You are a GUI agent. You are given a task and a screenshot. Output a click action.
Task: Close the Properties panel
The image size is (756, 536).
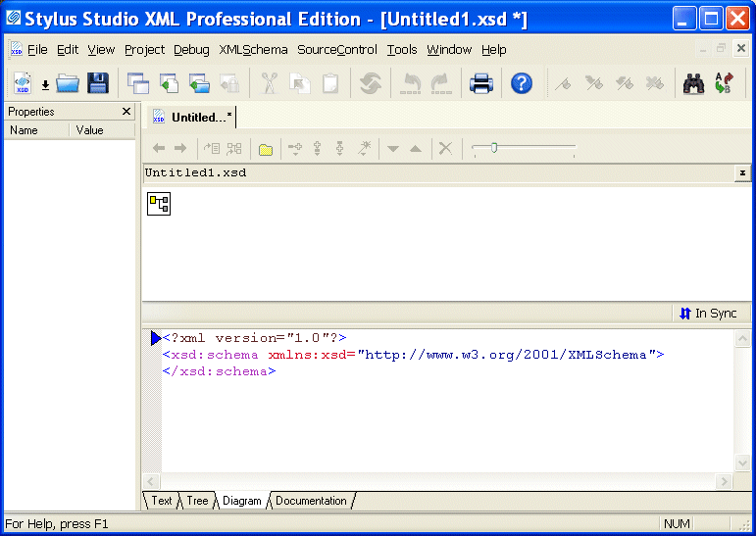[x=126, y=112]
